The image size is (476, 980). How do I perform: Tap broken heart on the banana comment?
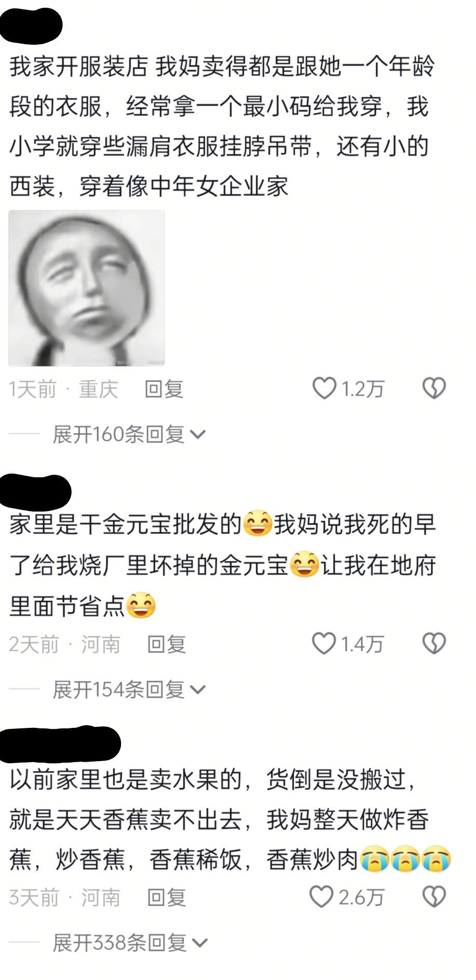coord(434,897)
